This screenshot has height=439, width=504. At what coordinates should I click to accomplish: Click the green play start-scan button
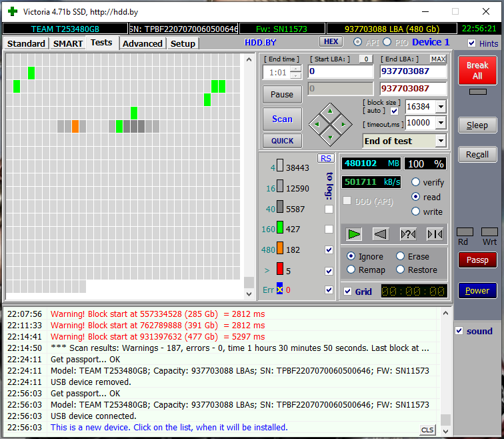point(354,234)
